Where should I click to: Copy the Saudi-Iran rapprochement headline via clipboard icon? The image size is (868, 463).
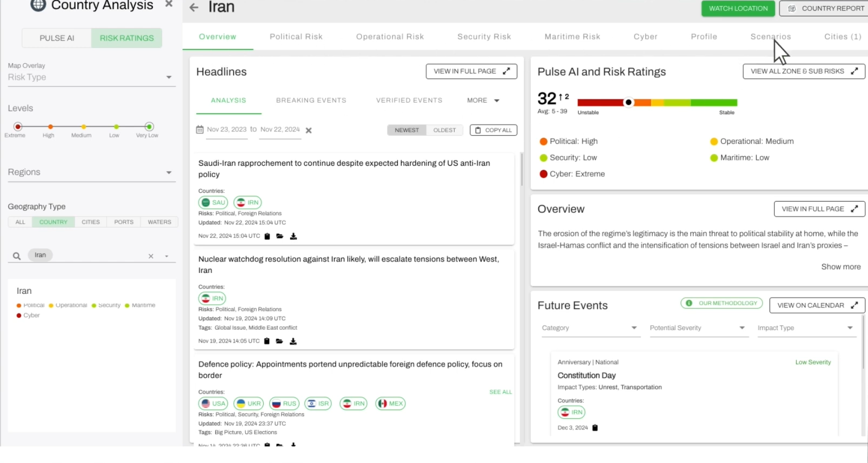(267, 236)
